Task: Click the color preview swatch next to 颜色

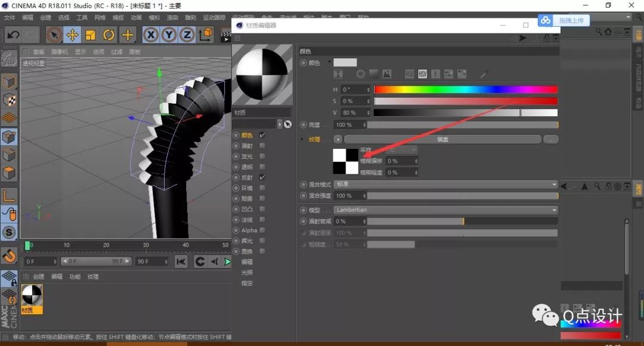Action: tap(345, 62)
